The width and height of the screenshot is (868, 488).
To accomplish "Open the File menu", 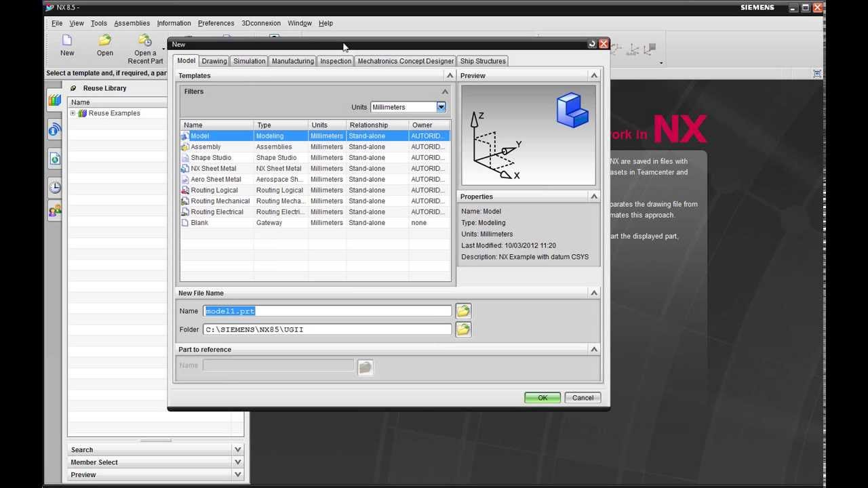I will pyautogui.click(x=57, y=23).
